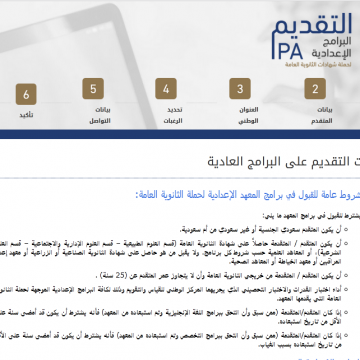Select step 6 number box
360x360 pixels.
point(26,94)
